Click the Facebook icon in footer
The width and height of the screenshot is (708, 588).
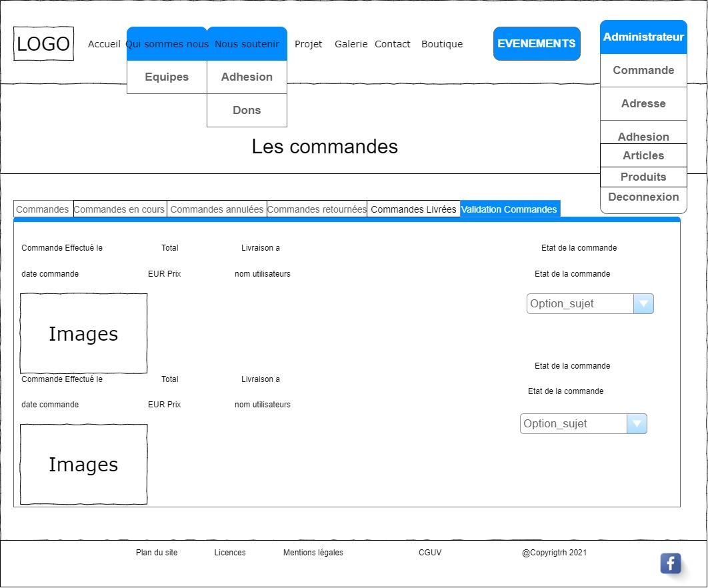(670, 563)
